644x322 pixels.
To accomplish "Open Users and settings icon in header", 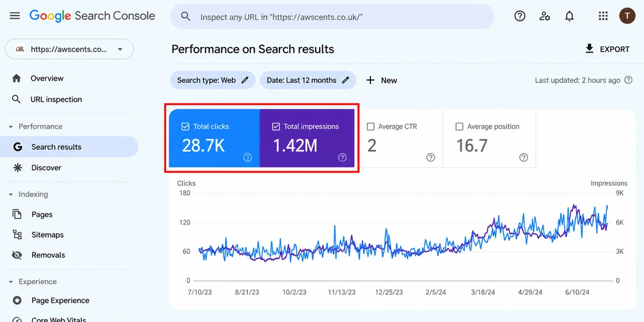I will tap(545, 16).
